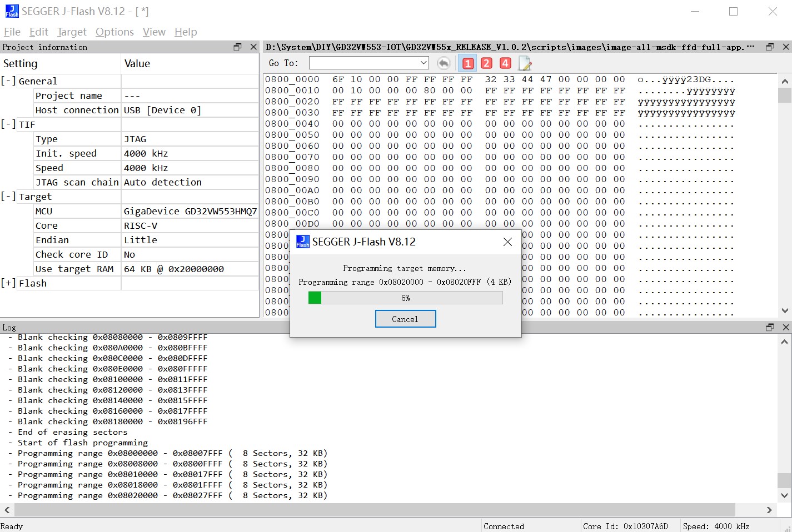Close the Project information panel
This screenshot has height=532, width=792.
[x=253, y=47]
